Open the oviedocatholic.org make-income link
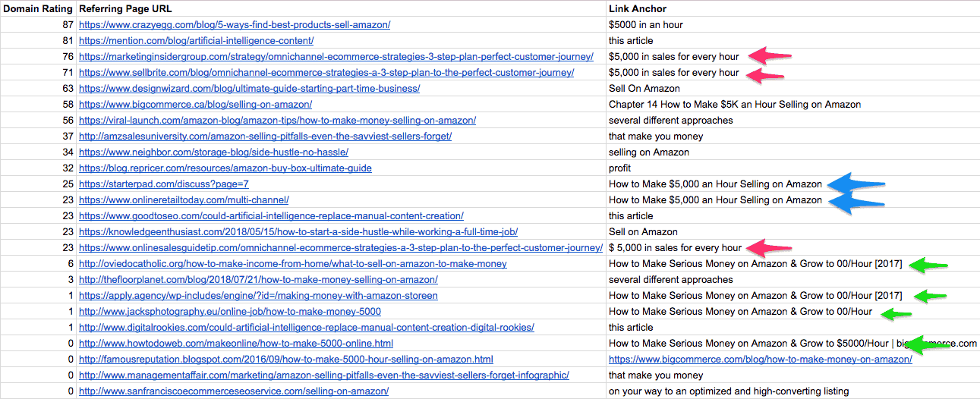 coord(293,263)
